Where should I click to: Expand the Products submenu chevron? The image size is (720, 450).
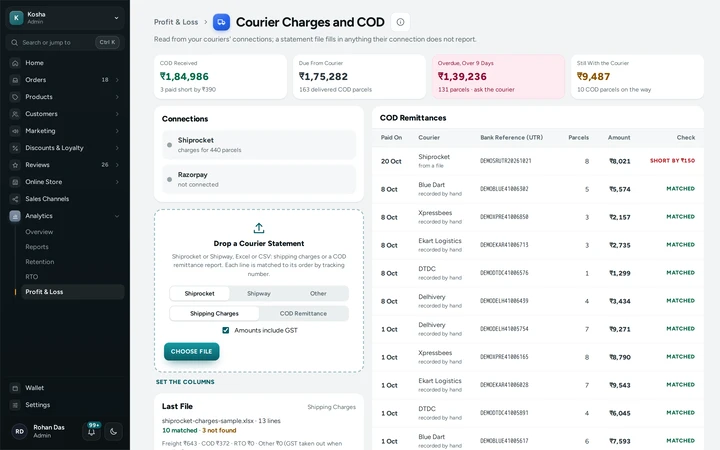(117, 97)
